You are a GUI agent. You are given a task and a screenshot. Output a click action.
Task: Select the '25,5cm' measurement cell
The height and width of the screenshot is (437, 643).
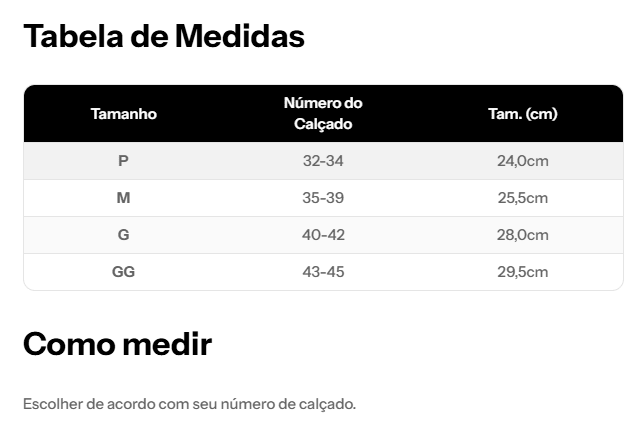point(522,198)
